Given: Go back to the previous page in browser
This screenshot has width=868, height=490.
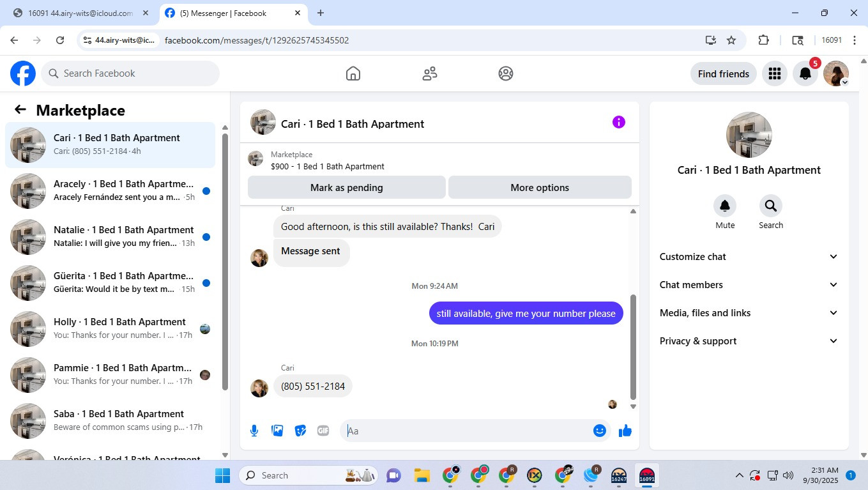Looking at the screenshot, I should 14,40.
